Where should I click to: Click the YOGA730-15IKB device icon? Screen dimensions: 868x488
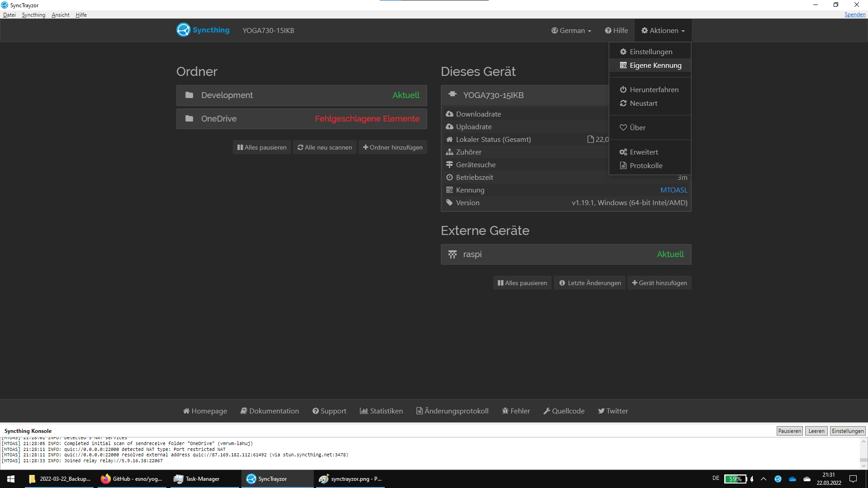452,94
